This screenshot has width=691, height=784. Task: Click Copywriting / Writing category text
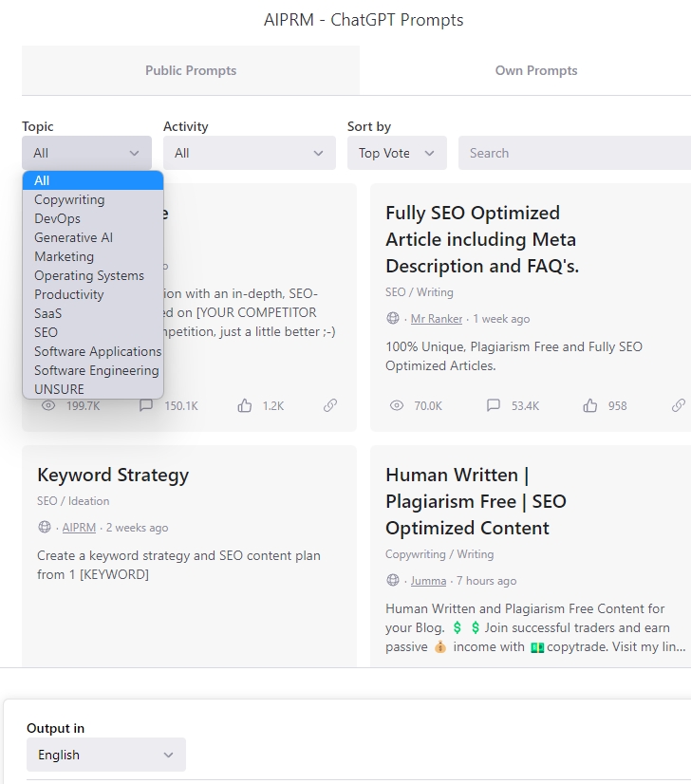click(439, 554)
